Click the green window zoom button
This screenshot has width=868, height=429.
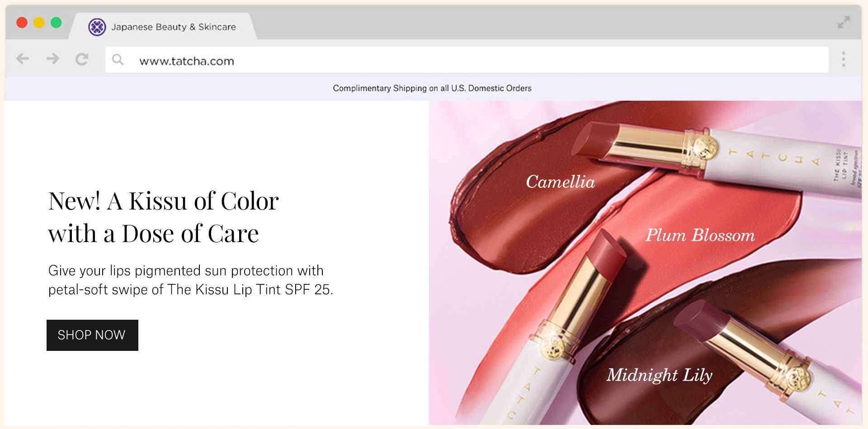56,22
